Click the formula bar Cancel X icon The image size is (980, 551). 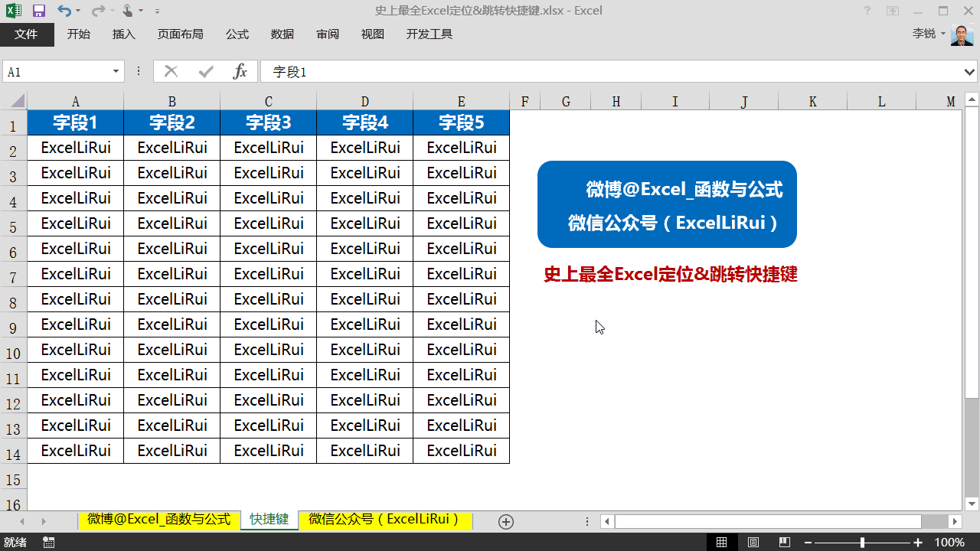pos(171,71)
